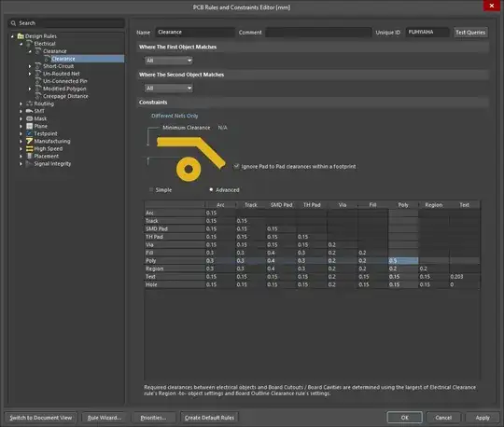Screen dimensions: 504x427
Task: Select Placement in the tree
Action: tap(47, 156)
